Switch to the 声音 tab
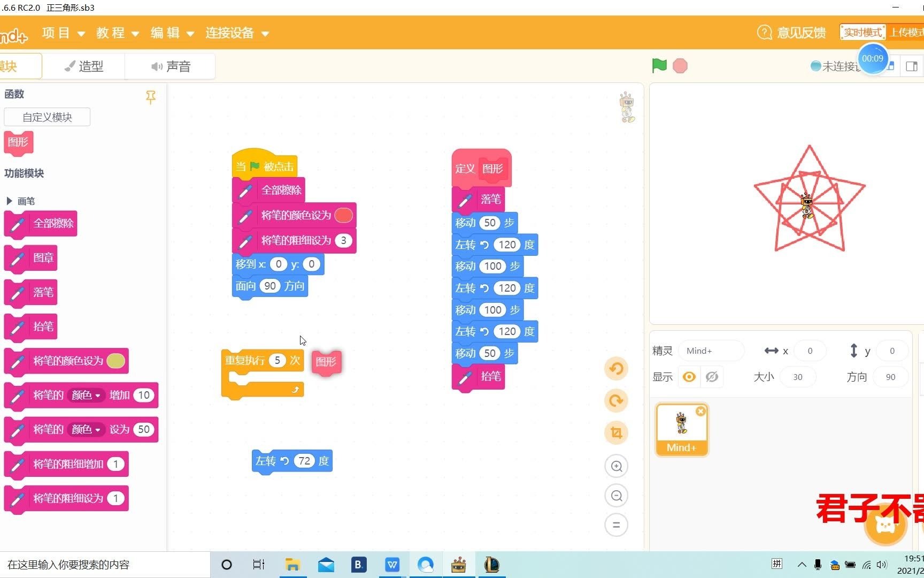This screenshot has width=924, height=578. (170, 66)
